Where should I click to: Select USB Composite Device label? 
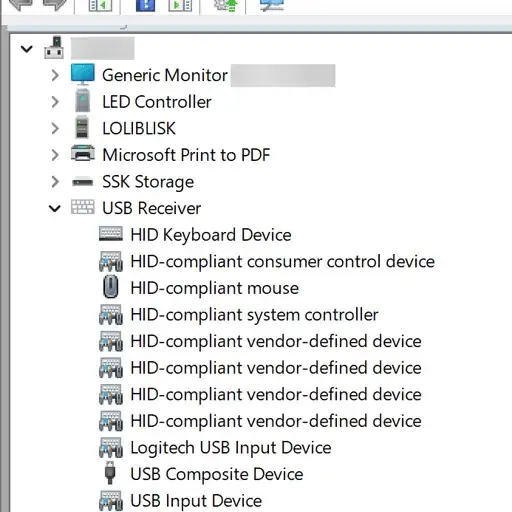click(217, 474)
